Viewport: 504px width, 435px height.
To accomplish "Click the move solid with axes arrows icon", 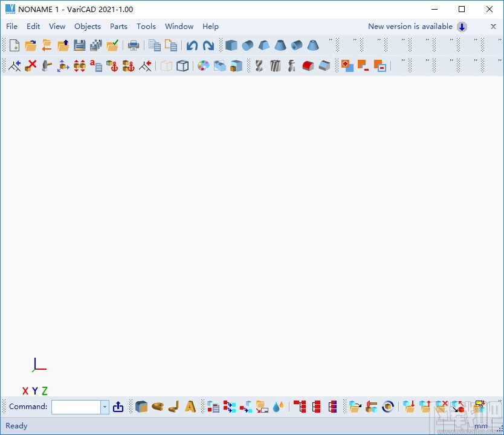I will coord(63,66).
